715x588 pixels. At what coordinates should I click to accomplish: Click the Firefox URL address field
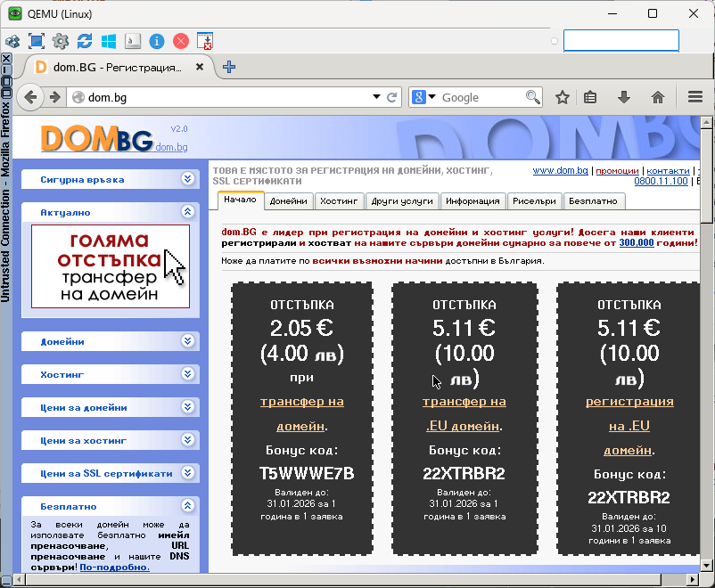pos(228,97)
